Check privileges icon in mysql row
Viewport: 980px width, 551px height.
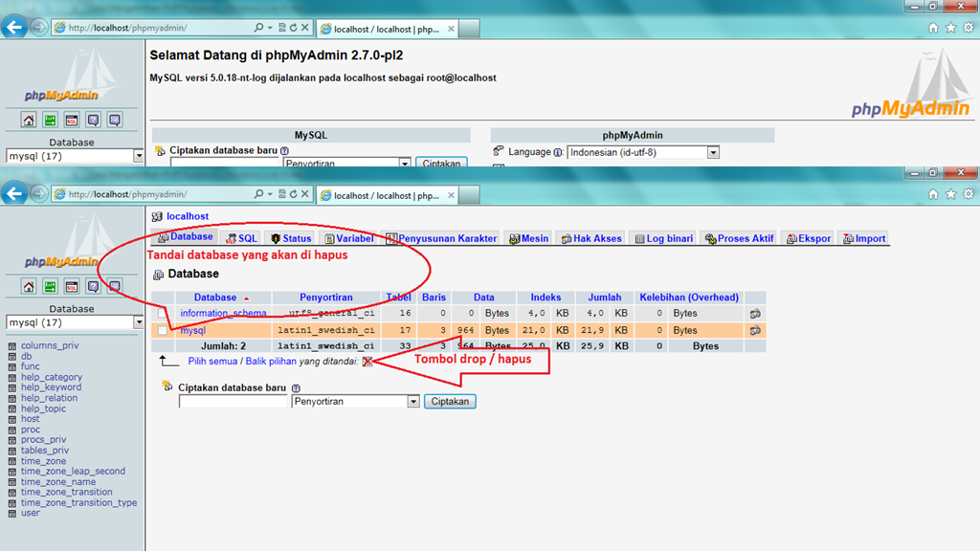(755, 330)
